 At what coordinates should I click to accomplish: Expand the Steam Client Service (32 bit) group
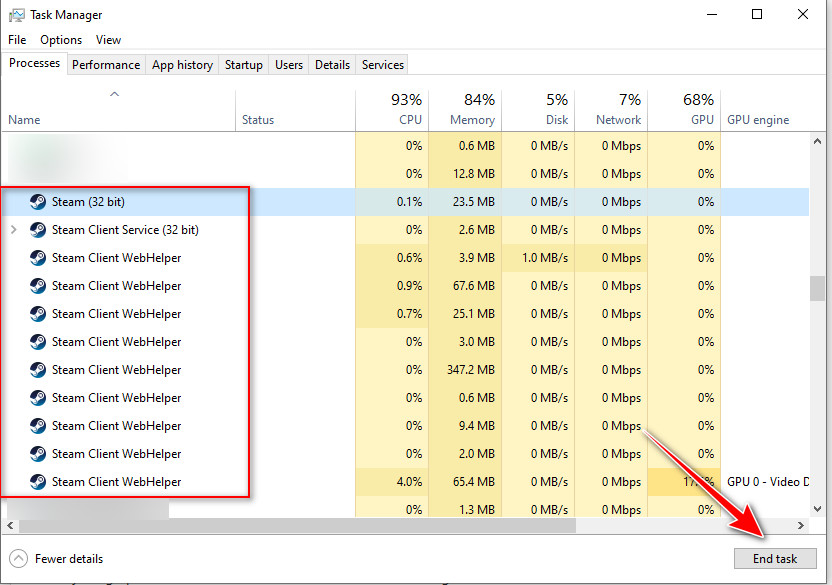coord(14,230)
